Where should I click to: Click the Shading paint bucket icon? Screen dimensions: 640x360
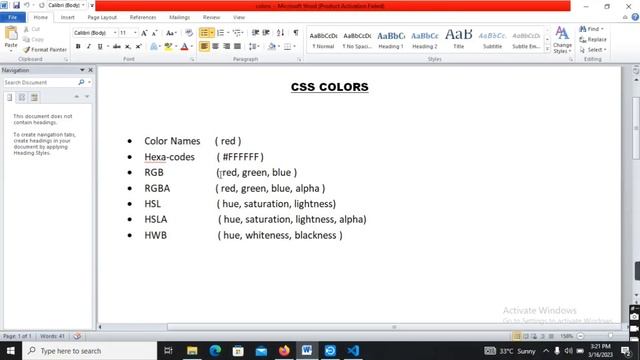272,47
